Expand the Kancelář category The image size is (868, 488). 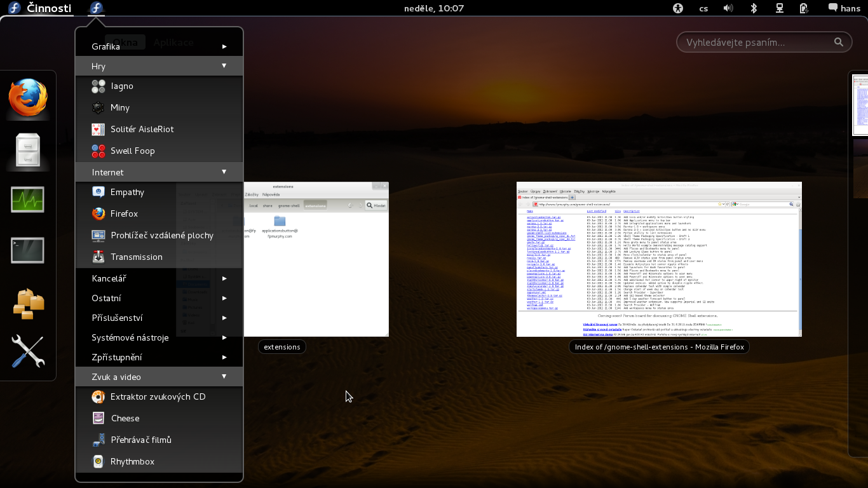tap(159, 278)
